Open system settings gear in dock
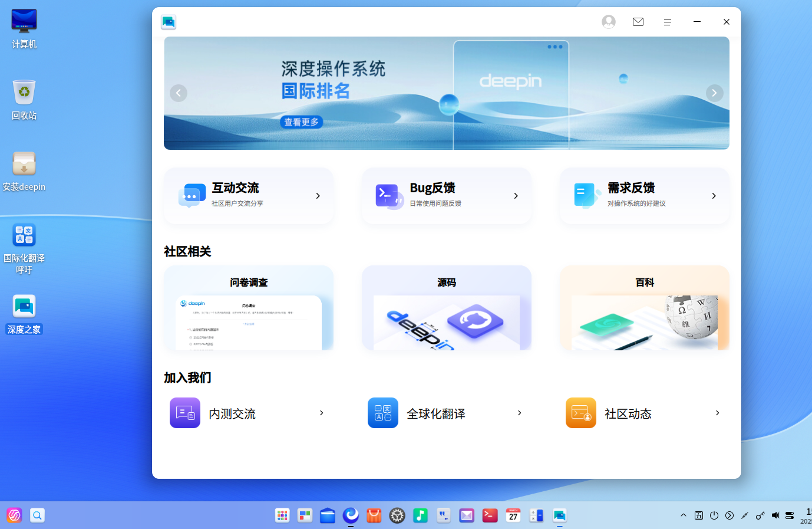 (397, 515)
